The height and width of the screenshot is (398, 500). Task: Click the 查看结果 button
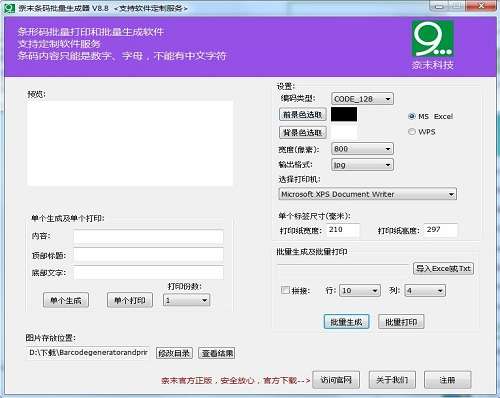[217, 353]
